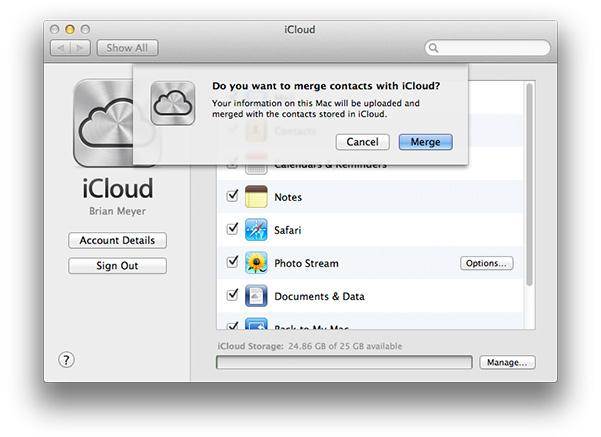The width and height of the screenshot is (601, 437).
Task: Toggle the Documents & Data checkbox
Action: [232, 295]
